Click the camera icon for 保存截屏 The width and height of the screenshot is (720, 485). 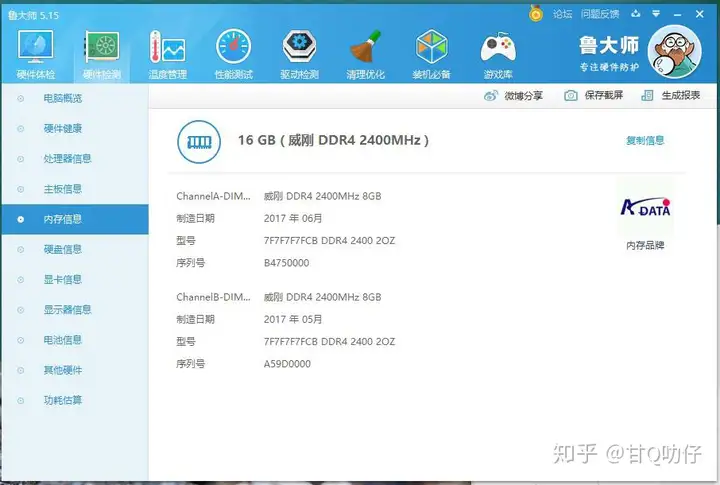pyautogui.click(x=571, y=96)
